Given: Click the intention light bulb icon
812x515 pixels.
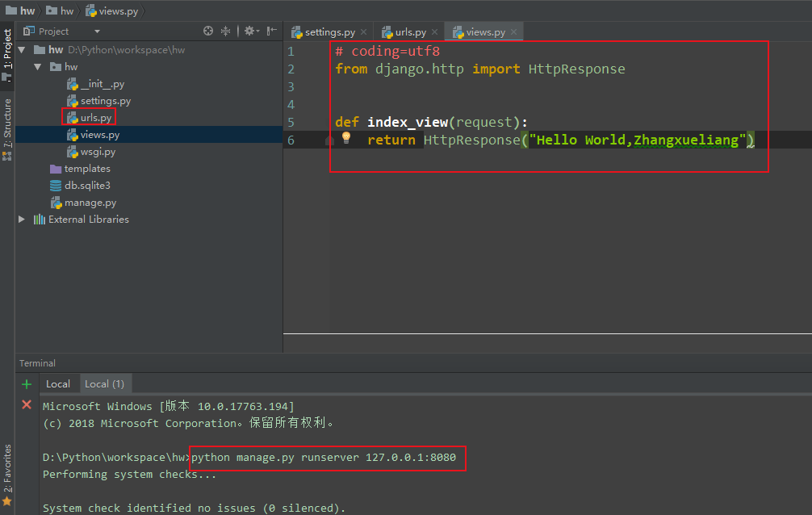Looking at the screenshot, I should click(x=346, y=137).
